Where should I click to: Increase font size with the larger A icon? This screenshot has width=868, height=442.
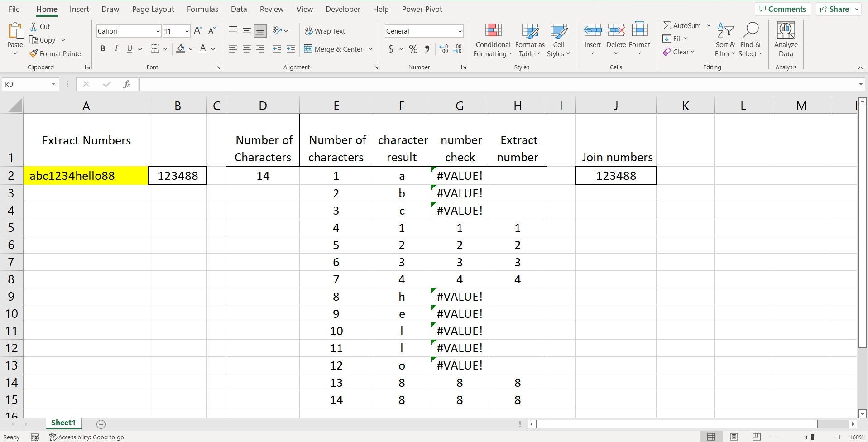198,31
